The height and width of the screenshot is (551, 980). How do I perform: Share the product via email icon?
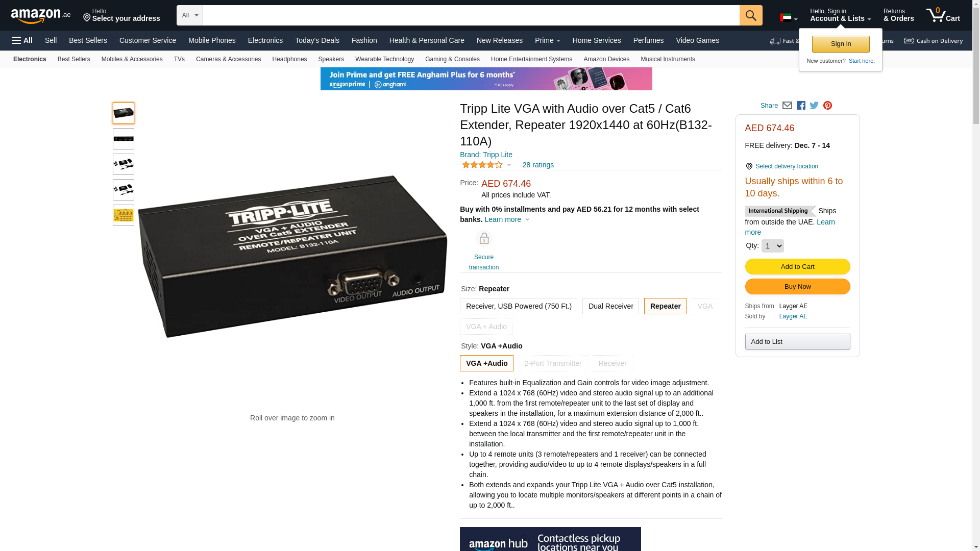point(787,106)
